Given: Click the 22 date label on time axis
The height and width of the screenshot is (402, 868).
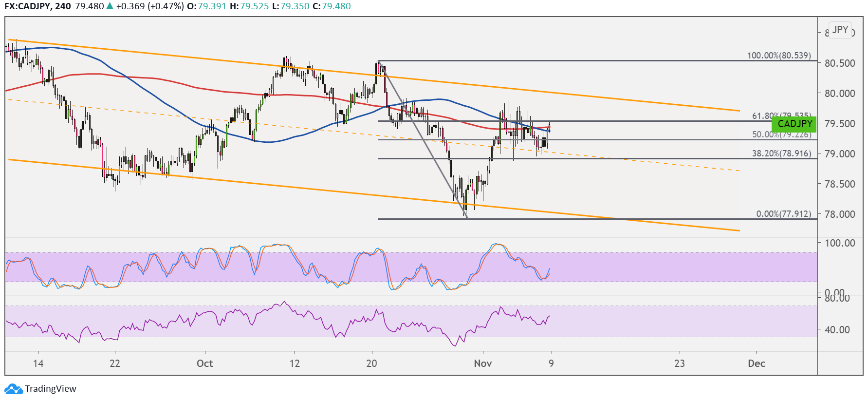Looking at the screenshot, I should [x=115, y=364].
